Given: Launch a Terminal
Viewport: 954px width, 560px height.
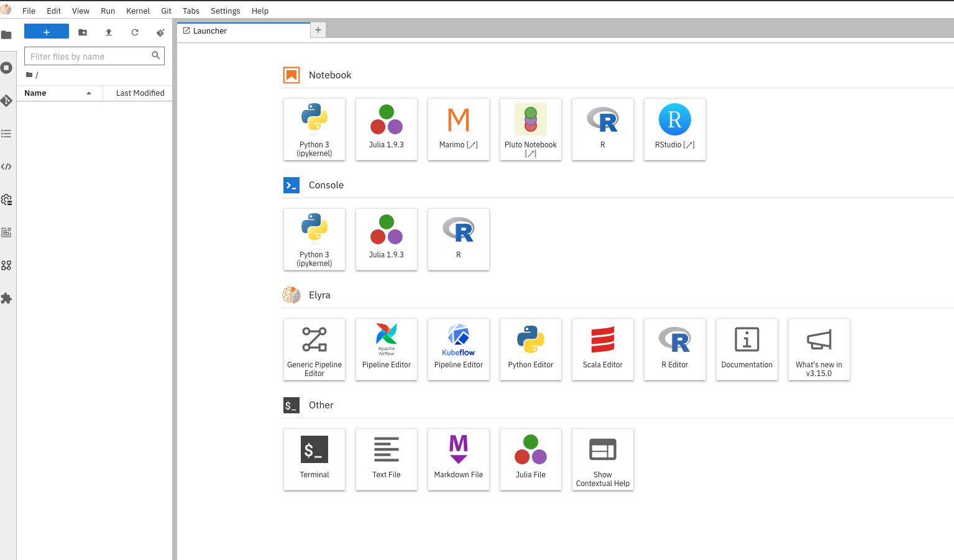Looking at the screenshot, I should point(314,459).
